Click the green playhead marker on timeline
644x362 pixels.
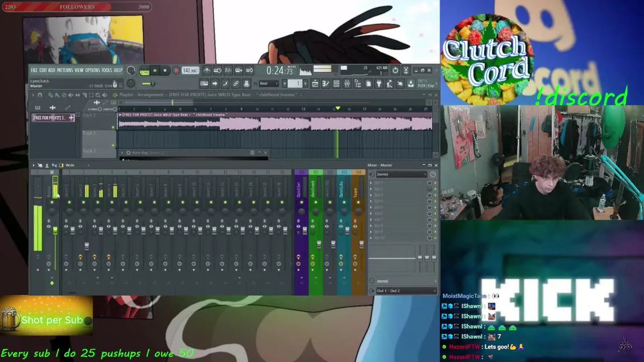pos(338,108)
